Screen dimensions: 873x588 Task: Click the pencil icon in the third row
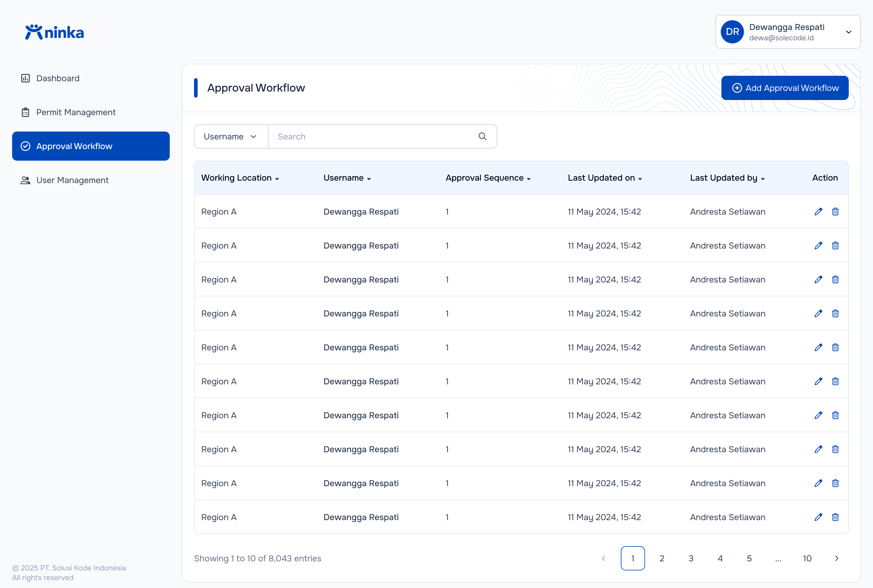818,279
